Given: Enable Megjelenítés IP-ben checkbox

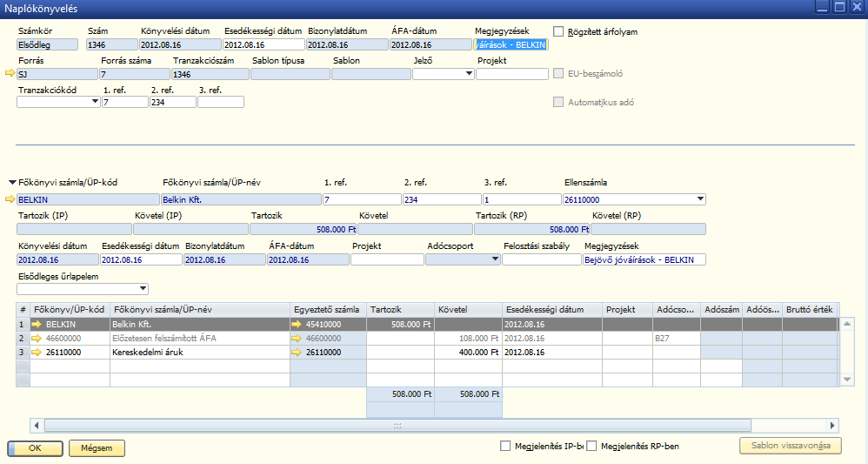Looking at the screenshot, I should click(504, 446).
